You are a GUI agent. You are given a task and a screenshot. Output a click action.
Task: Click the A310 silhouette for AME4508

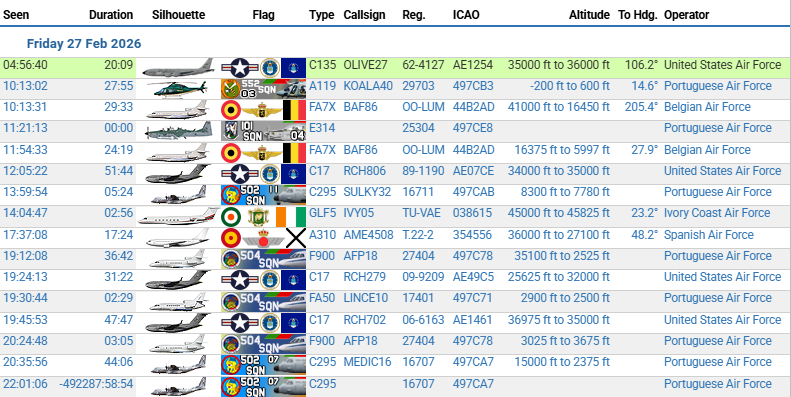coord(178,238)
